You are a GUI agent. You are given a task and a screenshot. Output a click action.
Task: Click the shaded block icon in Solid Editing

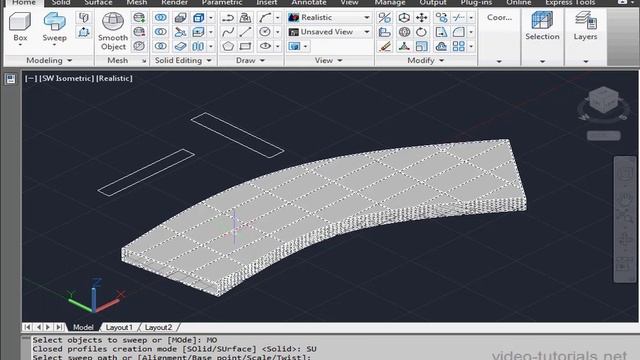tap(180, 18)
